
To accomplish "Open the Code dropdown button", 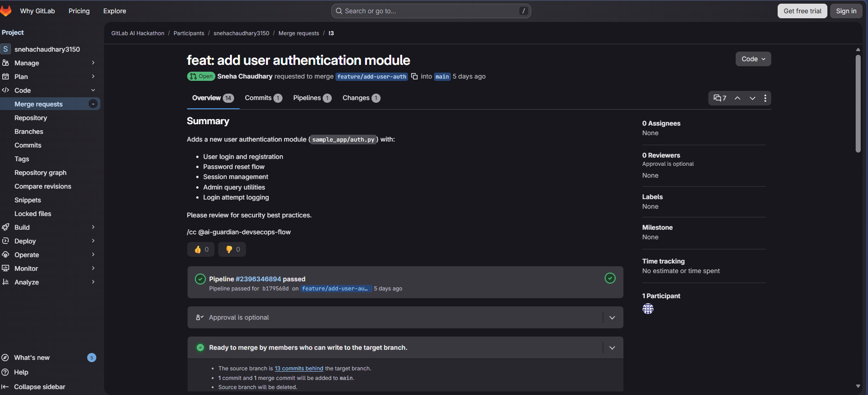I will click(753, 59).
